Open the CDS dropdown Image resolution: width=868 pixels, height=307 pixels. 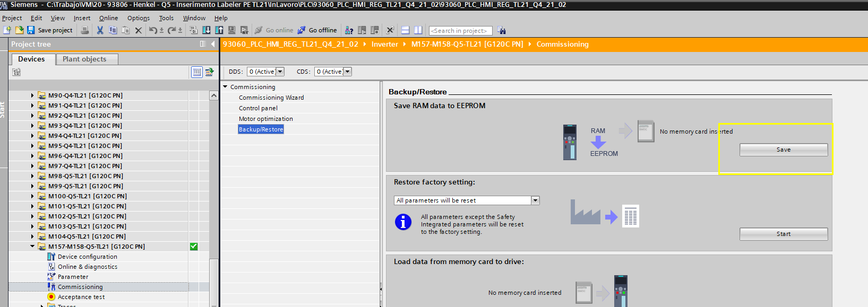coord(348,72)
